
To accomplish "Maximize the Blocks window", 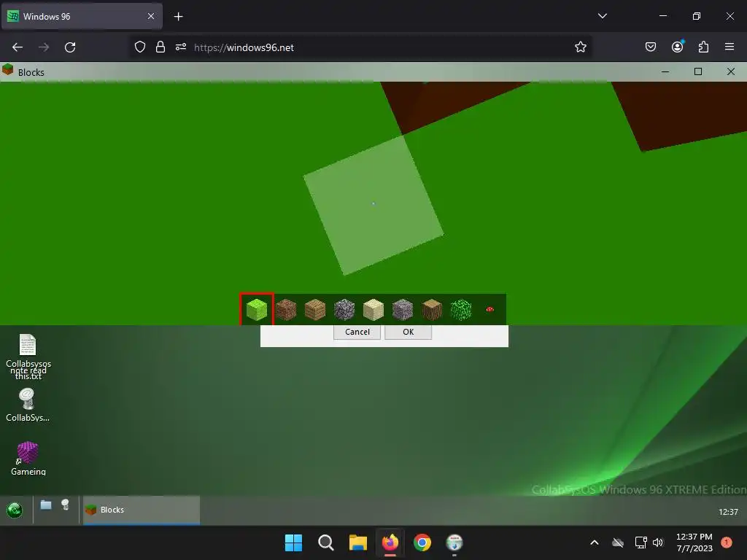I will click(698, 72).
